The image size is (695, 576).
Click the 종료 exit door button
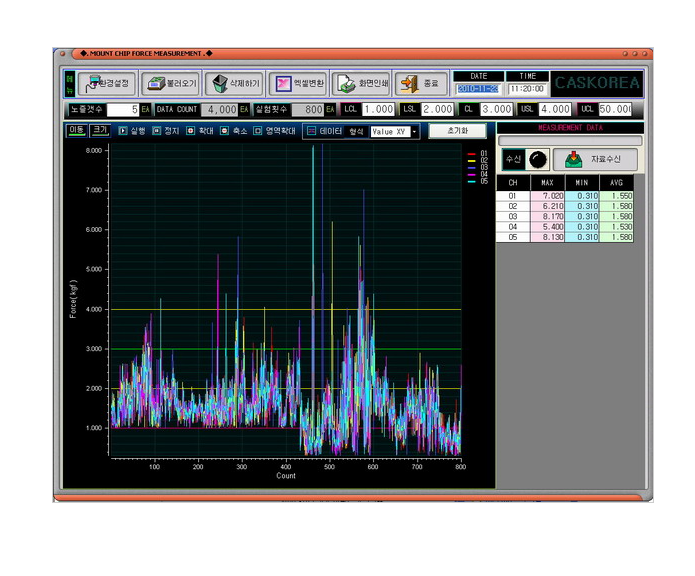pyautogui.click(x=421, y=83)
